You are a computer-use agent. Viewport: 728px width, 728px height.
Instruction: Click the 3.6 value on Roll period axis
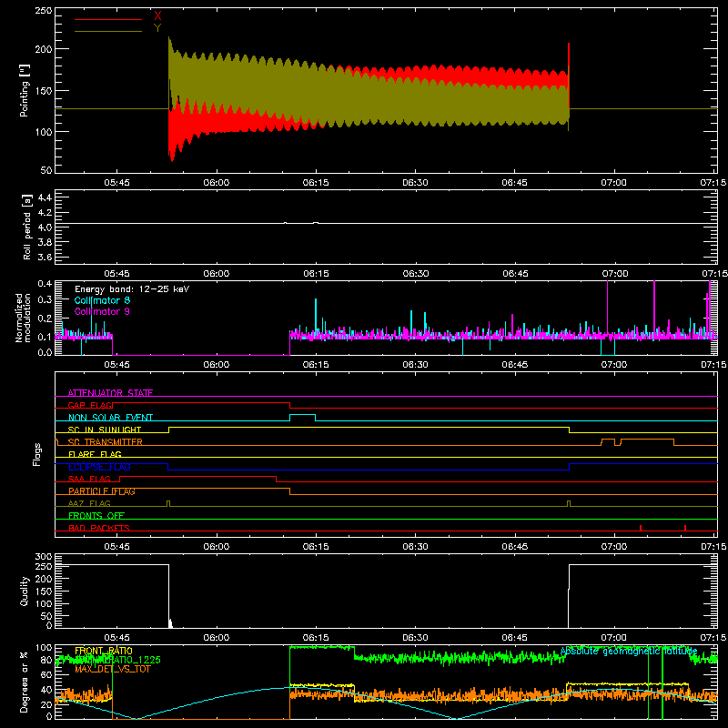pos(45,257)
